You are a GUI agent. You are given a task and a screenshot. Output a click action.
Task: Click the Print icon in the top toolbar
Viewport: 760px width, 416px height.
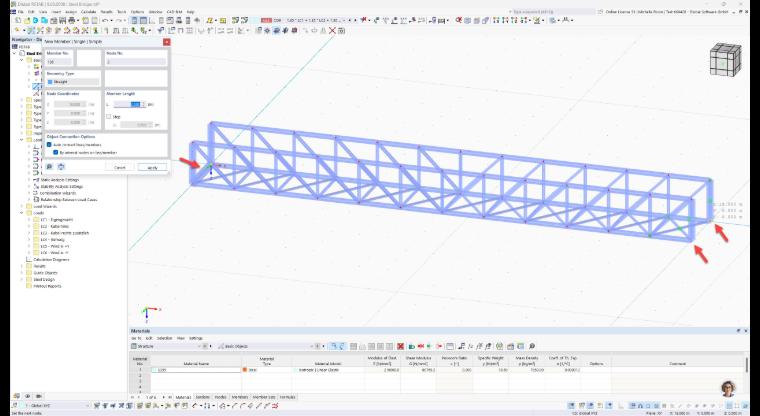click(x=72, y=20)
